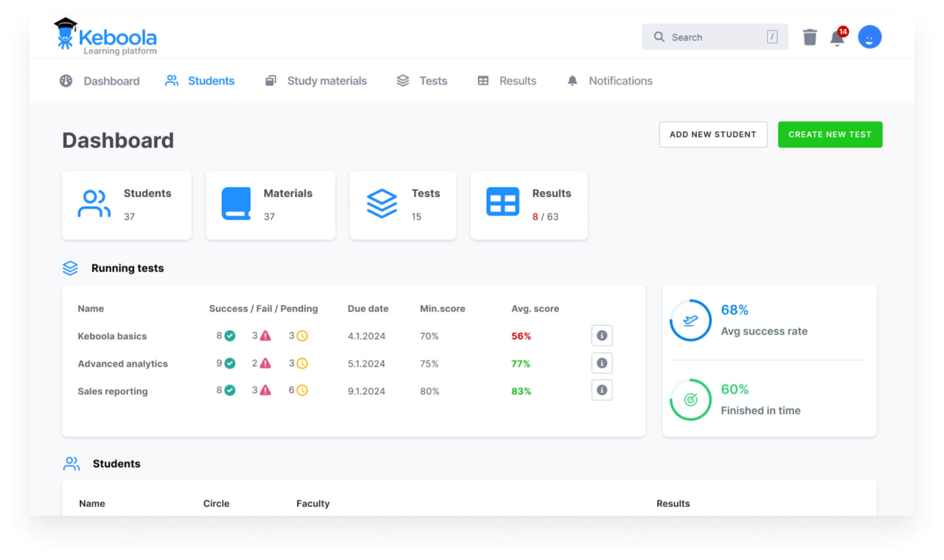The width and height of the screenshot is (944, 560).
Task: Click the Students nav people icon
Action: [172, 81]
